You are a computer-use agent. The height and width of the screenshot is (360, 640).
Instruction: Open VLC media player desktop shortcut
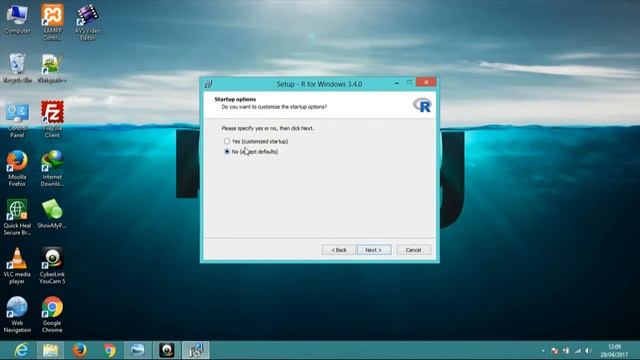pyautogui.click(x=17, y=266)
